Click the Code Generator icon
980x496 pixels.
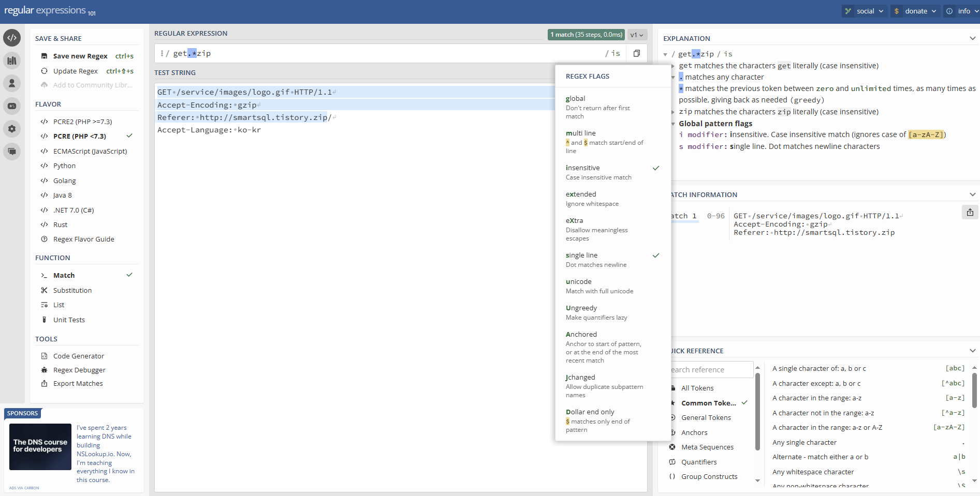(x=45, y=356)
